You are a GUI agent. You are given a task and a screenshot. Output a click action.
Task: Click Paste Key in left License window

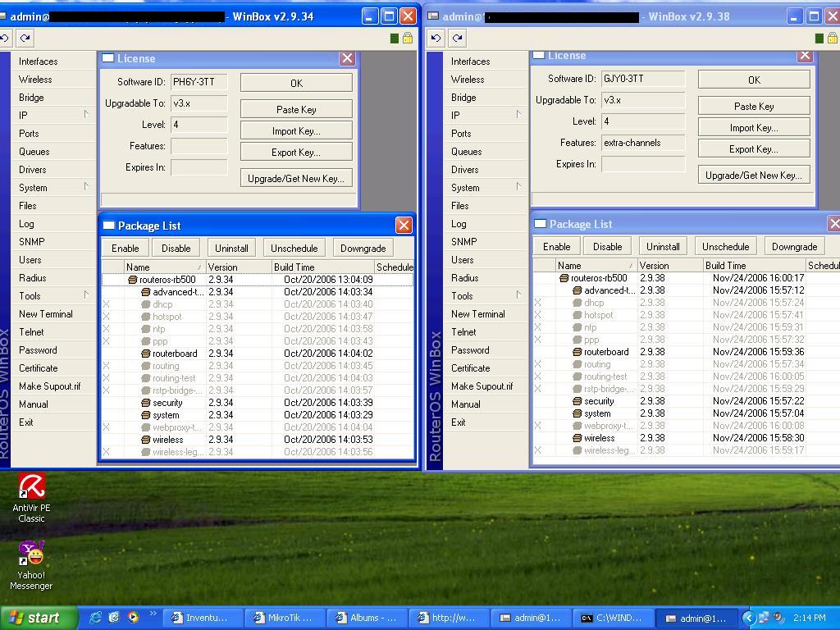[296, 109]
